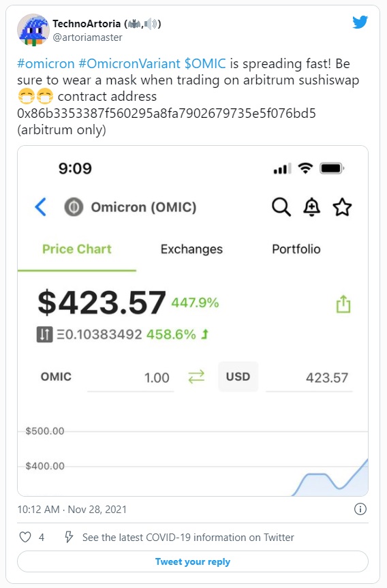Image resolution: width=387 pixels, height=588 pixels.
Task: Tap the blue back arrow
Action: pos(40,207)
